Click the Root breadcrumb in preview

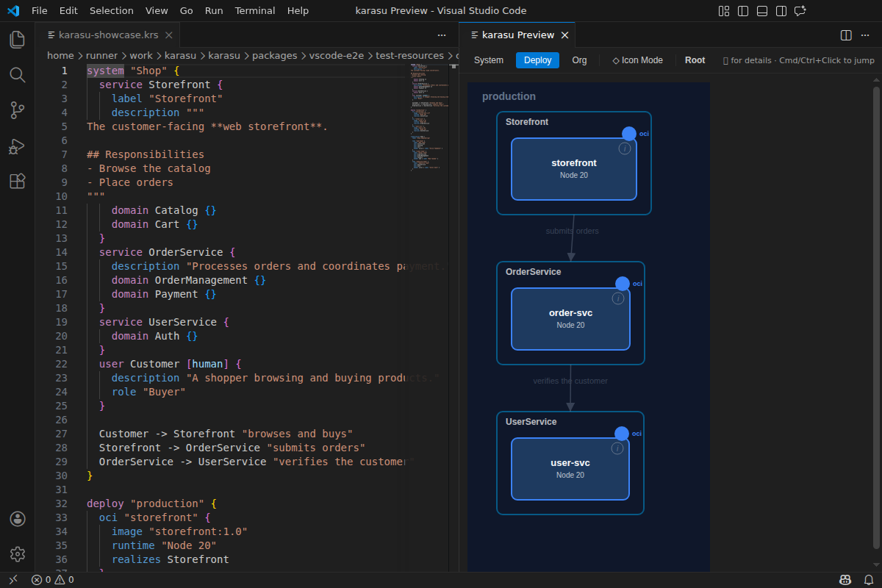coord(695,60)
